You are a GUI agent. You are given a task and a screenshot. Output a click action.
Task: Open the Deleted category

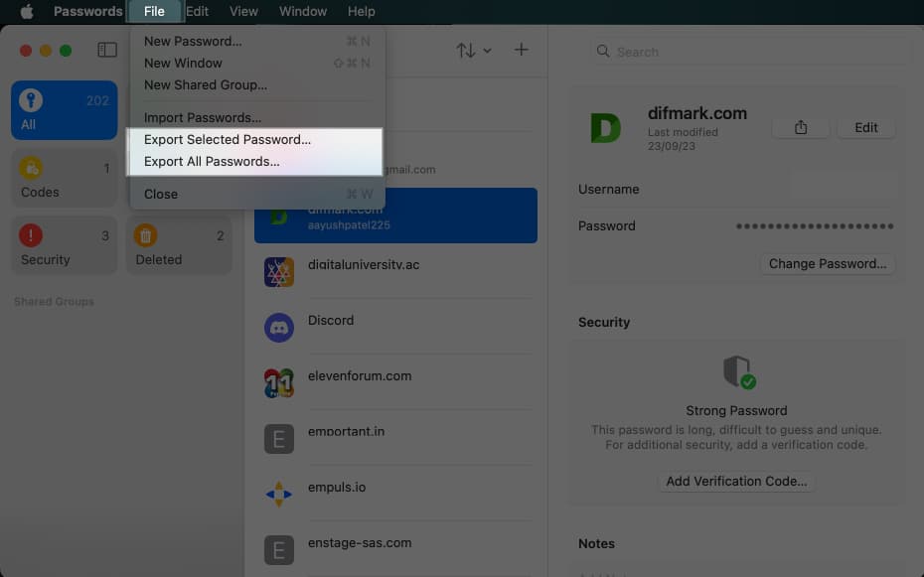(x=179, y=245)
